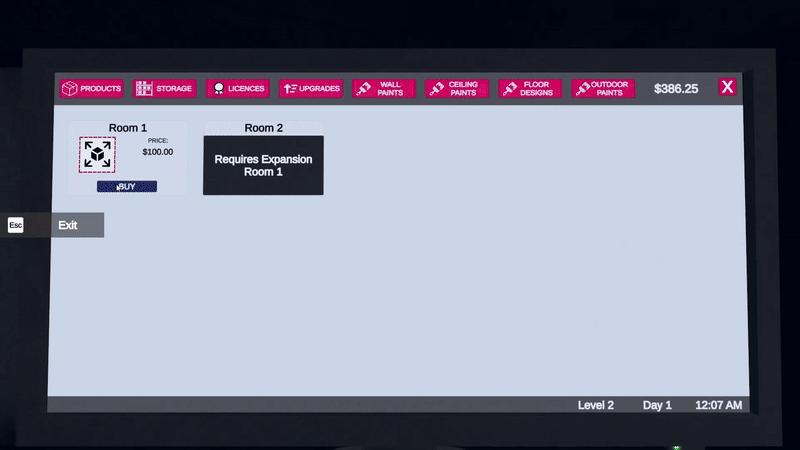Image resolution: width=800 pixels, height=450 pixels.
Task: Click the $100.00 price label
Action: [x=157, y=152]
